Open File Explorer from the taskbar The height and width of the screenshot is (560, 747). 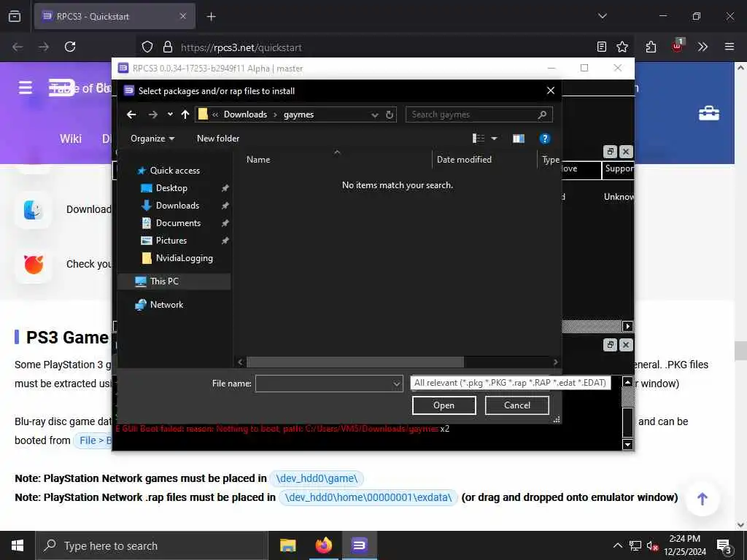coord(287,545)
